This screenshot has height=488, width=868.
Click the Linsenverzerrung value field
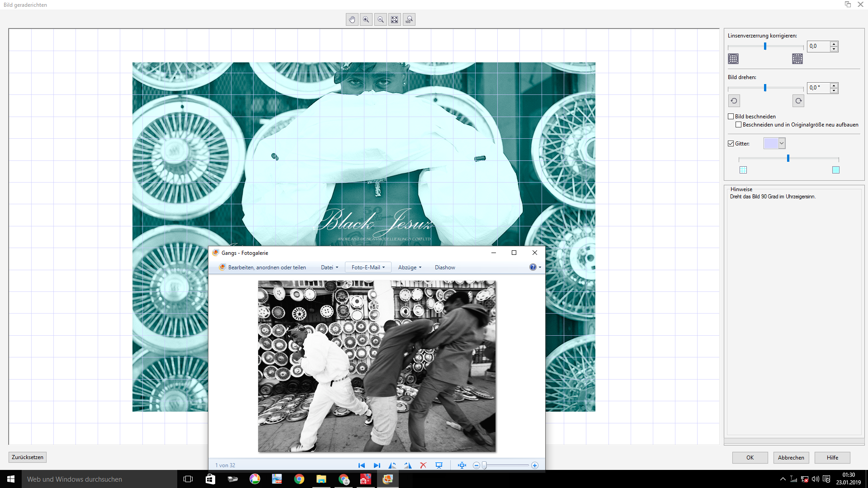(819, 46)
